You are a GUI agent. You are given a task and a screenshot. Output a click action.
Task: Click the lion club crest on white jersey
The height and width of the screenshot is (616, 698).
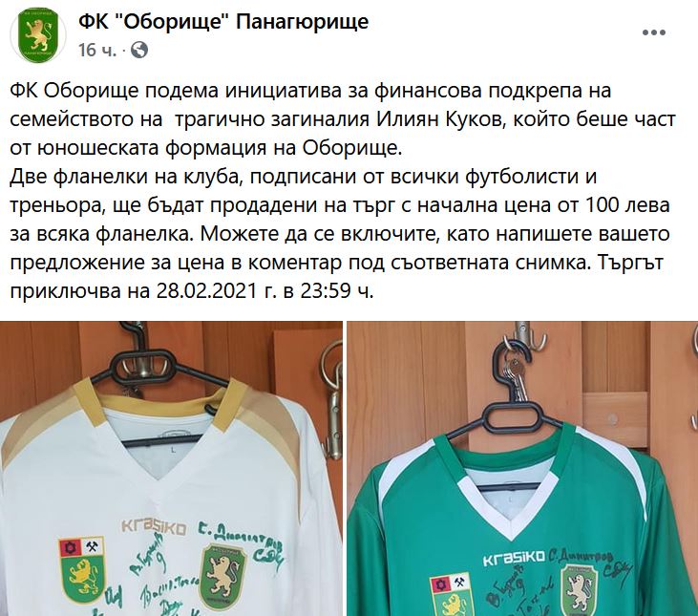pos(223,577)
